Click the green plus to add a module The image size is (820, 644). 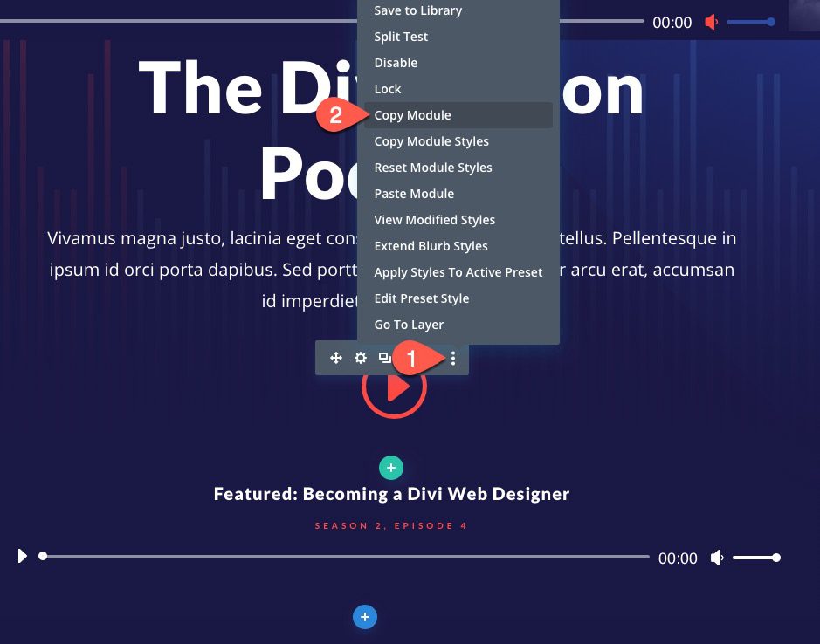[390, 468]
